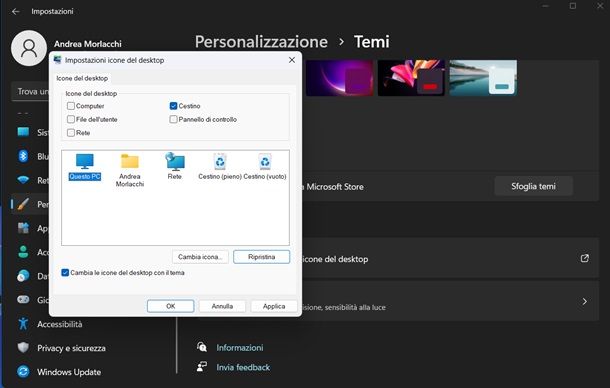Open network settings via the Wi-Fi icon
The height and width of the screenshot is (388, 610).
coord(23,180)
